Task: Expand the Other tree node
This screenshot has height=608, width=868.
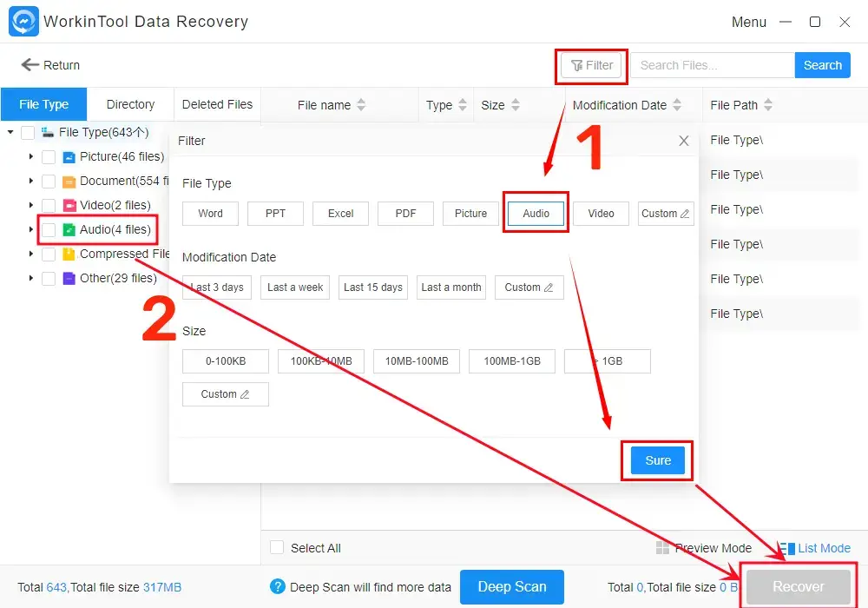Action: 31,278
